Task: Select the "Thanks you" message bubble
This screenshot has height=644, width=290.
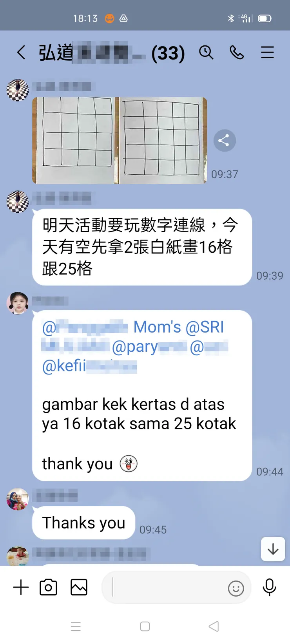Action: coord(84,523)
